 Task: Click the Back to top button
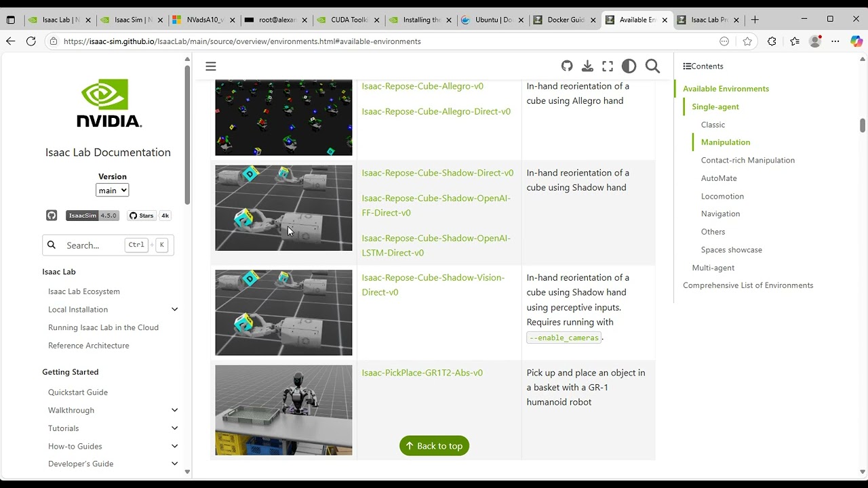coord(434,445)
